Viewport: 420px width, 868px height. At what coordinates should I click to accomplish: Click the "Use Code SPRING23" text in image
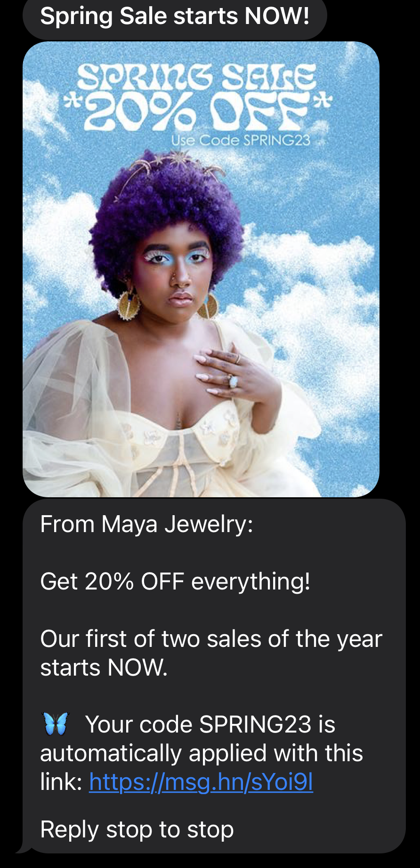241,140
